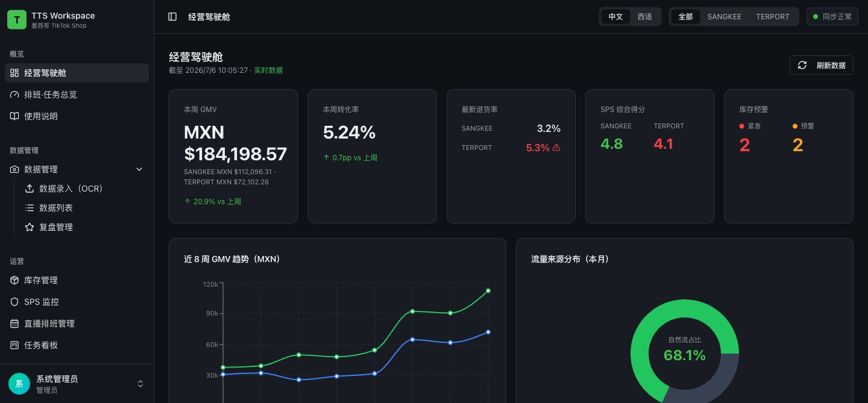Screen dimensions: 868x403
Task: Open 使用说明 book icon
Action: coord(14,116)
